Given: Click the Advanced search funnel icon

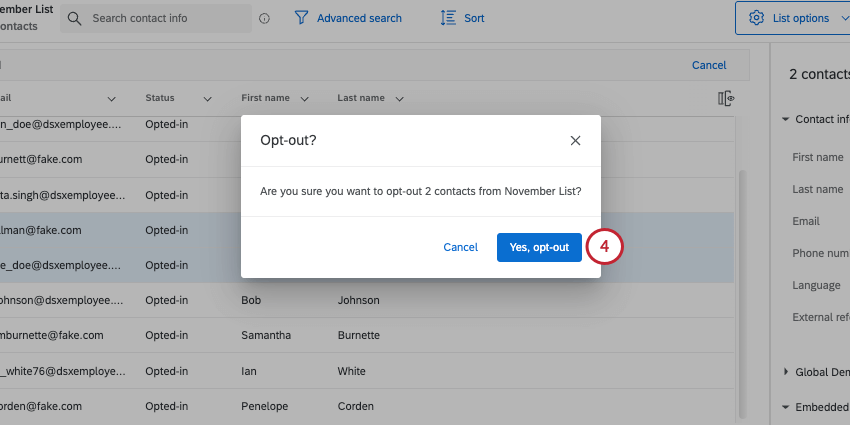Looking at the screenshot, I should [x=301, y=18].
